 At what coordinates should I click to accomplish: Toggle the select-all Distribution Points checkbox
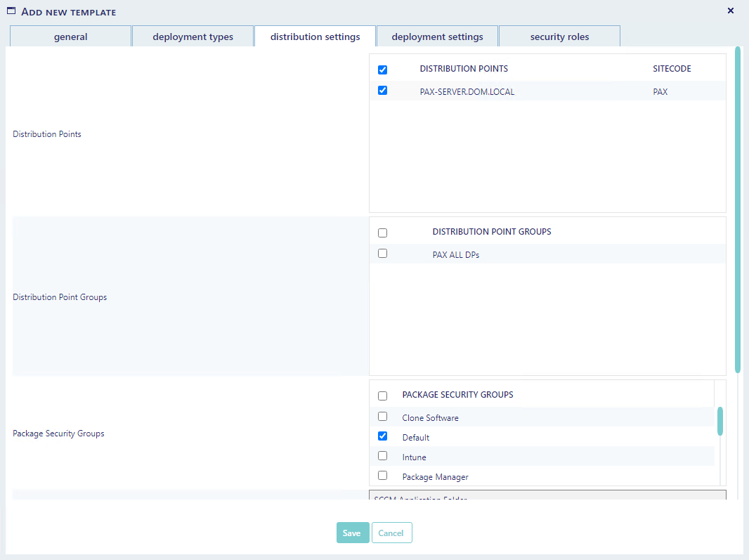pyautogui.click(x=383, y=70)
